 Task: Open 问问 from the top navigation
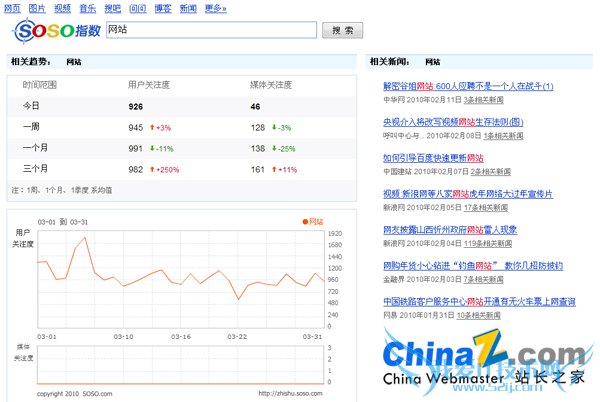point(138,8)
